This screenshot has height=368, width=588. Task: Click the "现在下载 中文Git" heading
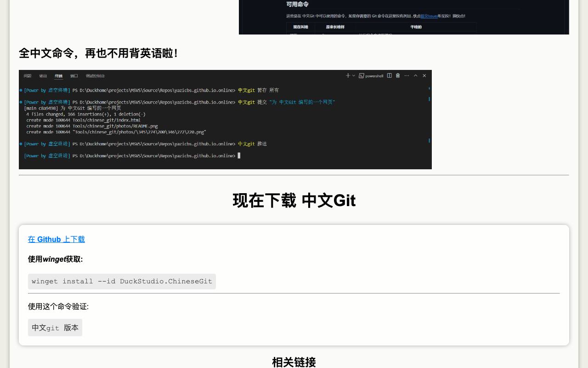294,201
